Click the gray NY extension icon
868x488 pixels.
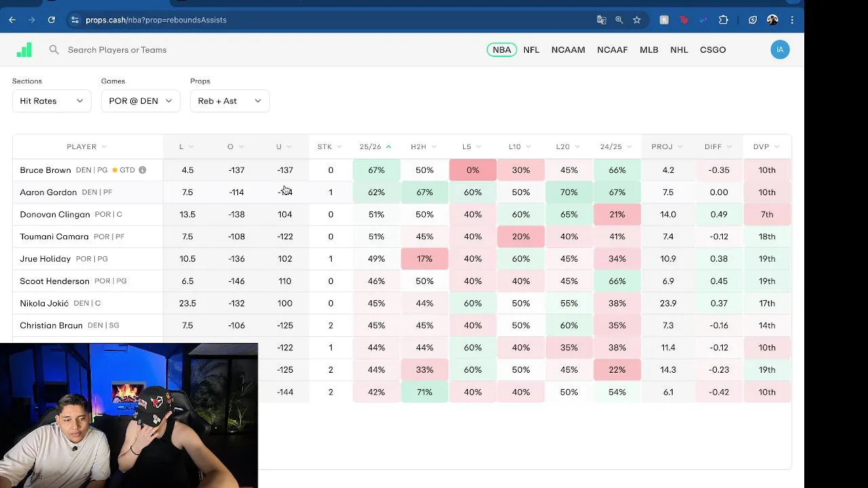664,20
